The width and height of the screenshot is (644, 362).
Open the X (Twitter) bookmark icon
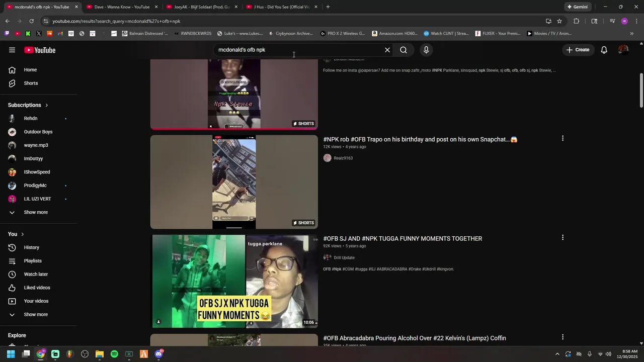[39, 34]
